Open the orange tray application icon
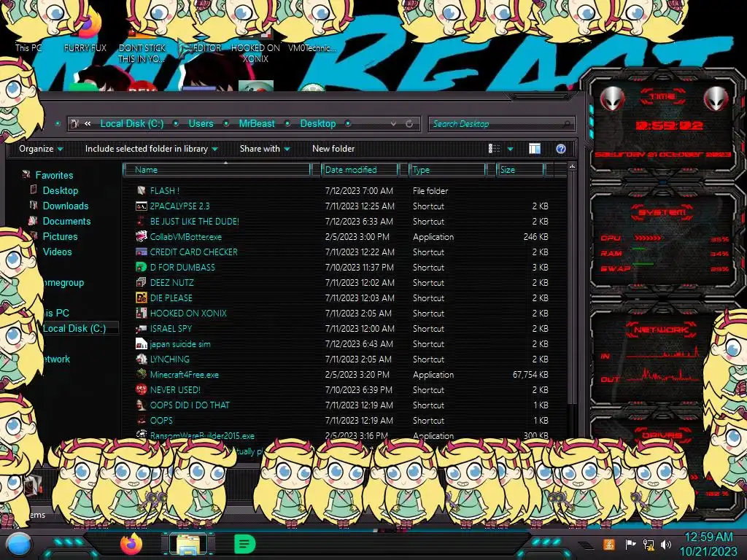747x560 pixels. pos(609,544)
